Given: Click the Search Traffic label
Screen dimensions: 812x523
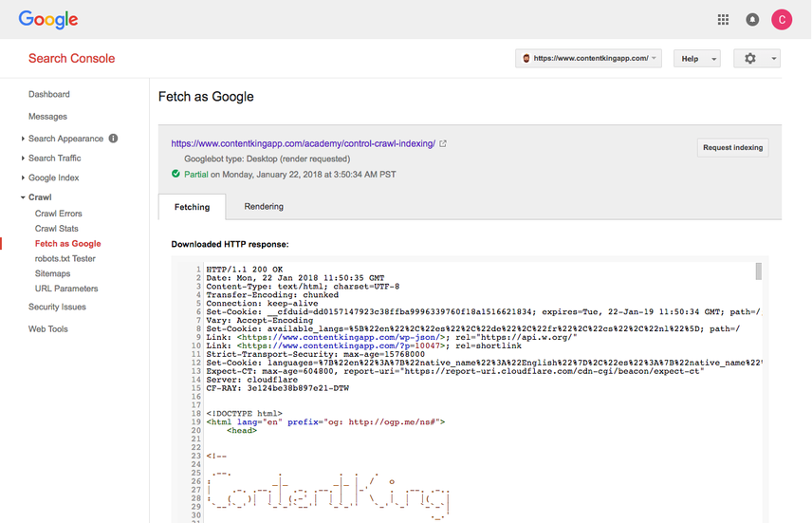Looking at the screenshot, I should 54,159.
